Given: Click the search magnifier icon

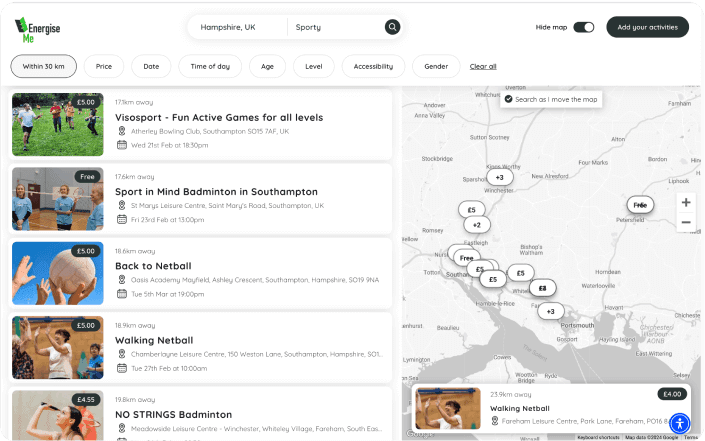Looking at the screenshot, I should 392,27.
